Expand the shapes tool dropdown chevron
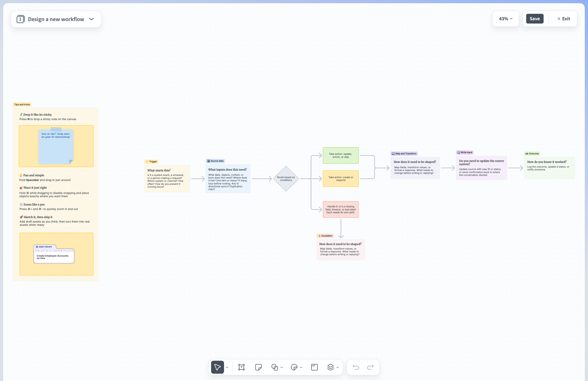This screenshot has width=588, height=381. (282, 367)
